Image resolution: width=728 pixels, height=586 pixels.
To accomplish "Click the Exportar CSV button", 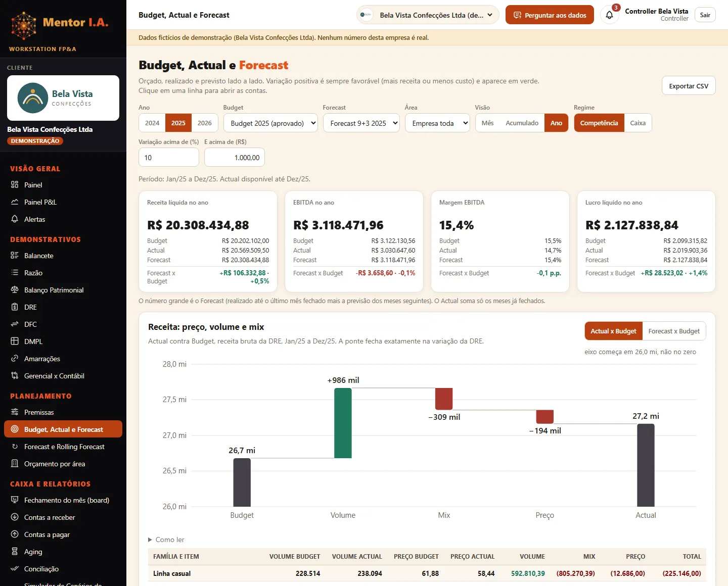I will [x=689, y=86].
